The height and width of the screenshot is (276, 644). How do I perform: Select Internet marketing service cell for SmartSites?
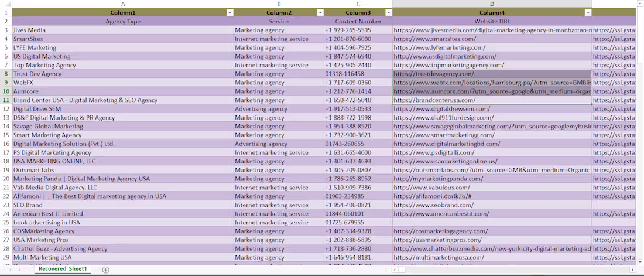point(279,39)
